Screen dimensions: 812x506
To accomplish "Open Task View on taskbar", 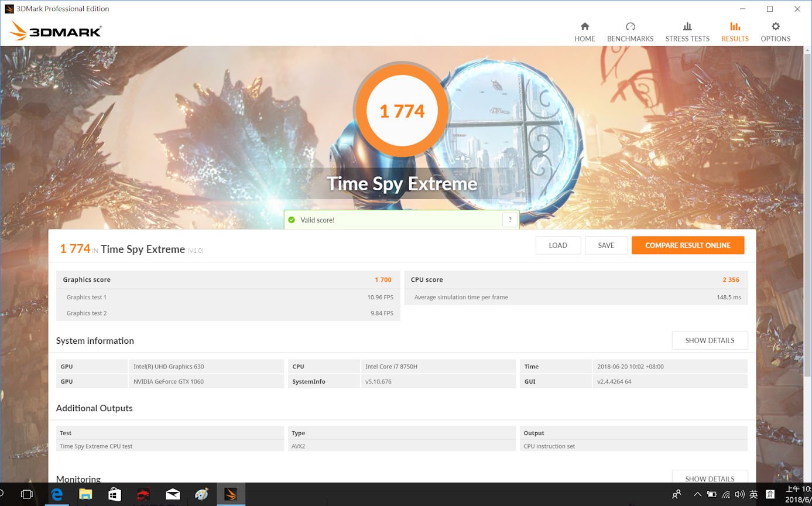I will [x=26, y=494].
